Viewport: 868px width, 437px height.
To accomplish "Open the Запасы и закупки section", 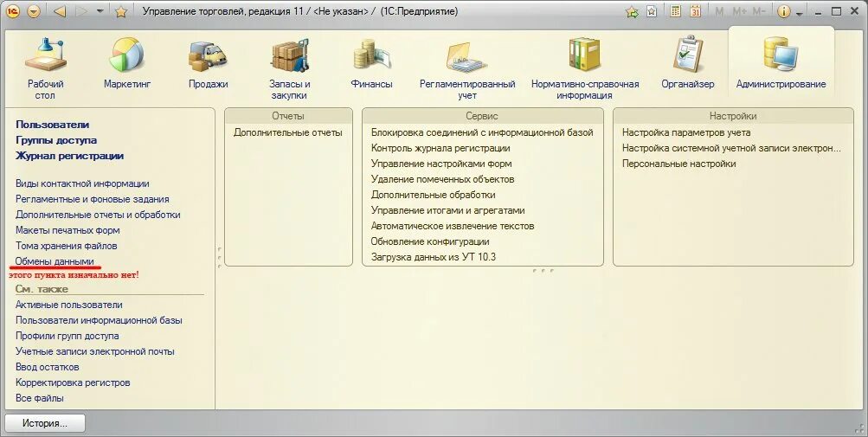I will [x=290, y=68].
